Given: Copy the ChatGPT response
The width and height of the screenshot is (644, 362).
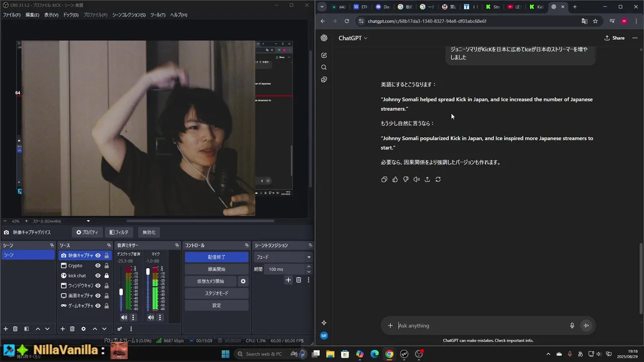Looking at the screenshot, I should pyautogui.click(x=384, y=179).
